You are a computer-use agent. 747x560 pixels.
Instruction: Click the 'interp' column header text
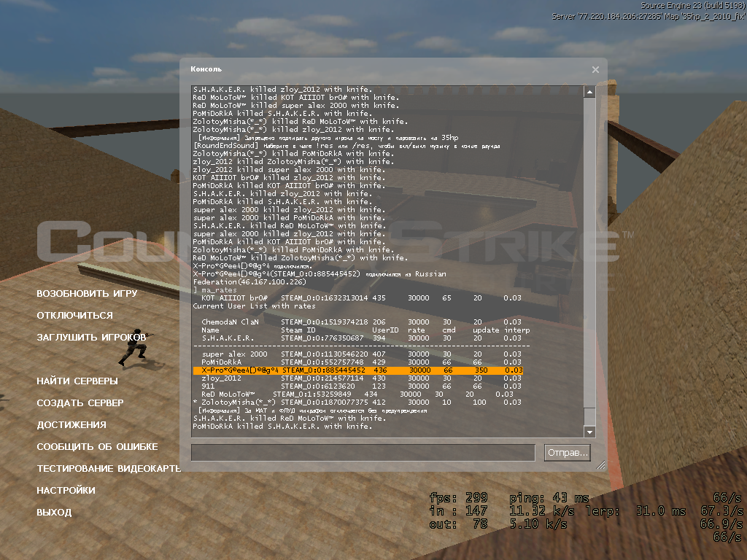[517, 330]
